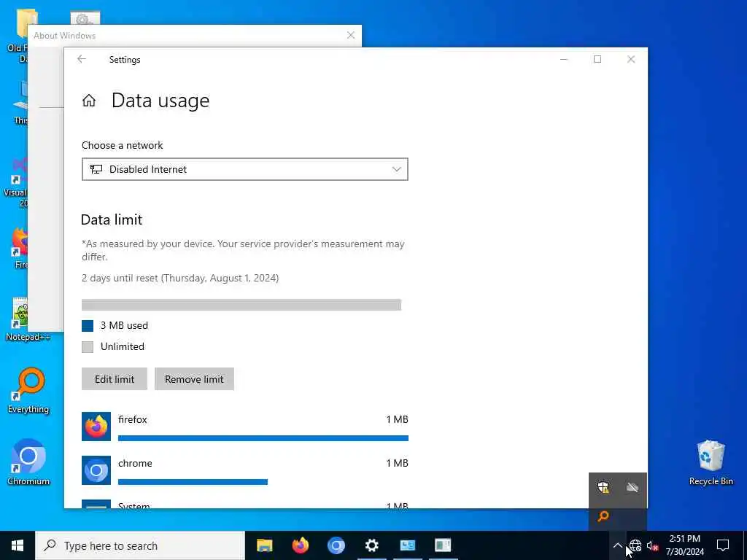Click the '3 MB used' legend text

pyautogui.click(x=124, y=325)
